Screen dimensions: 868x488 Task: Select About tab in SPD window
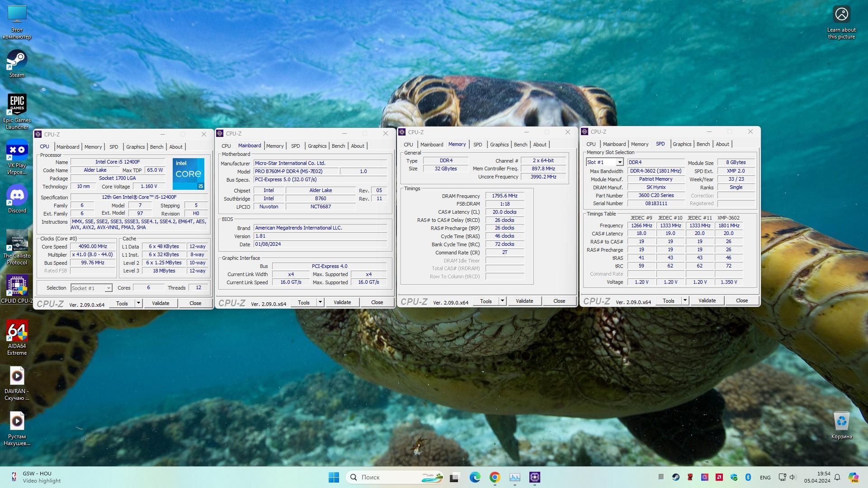[x=722, y=144]
